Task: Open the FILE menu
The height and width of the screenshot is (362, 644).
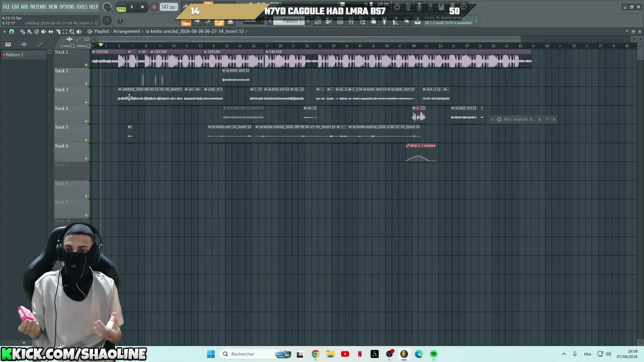Action: tap(6, 7)
